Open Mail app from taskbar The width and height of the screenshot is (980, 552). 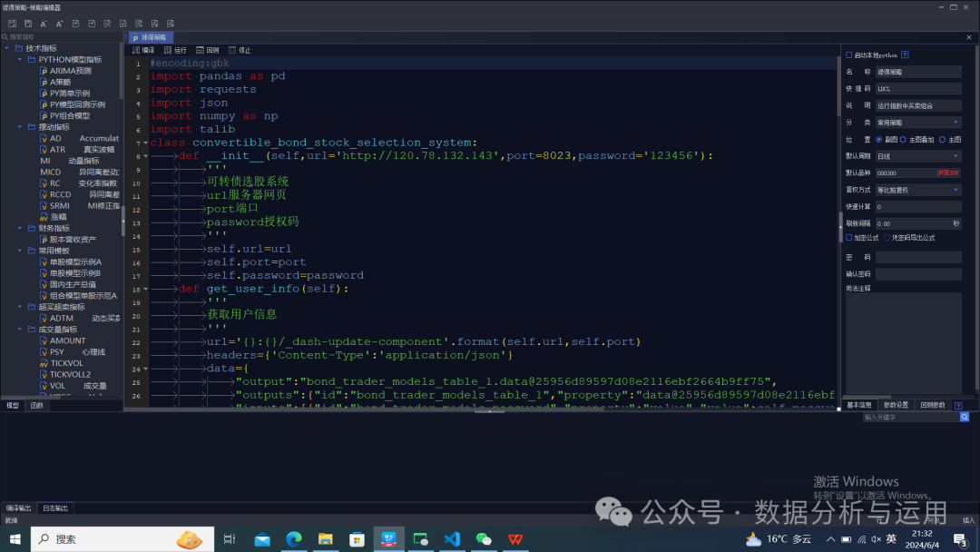[262, 539]
